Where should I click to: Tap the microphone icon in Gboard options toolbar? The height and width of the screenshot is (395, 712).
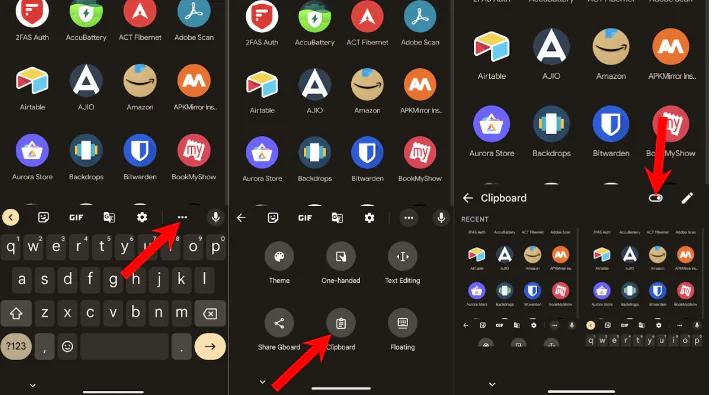(441, 218)
